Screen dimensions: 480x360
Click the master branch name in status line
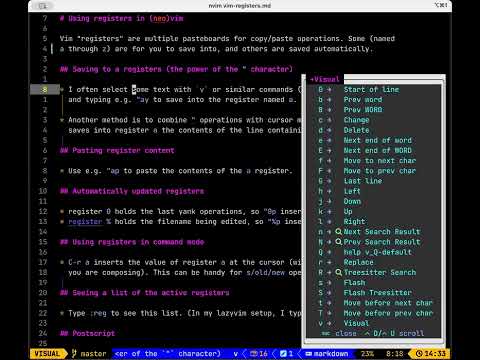pyautogui.click(x=93, y=354)
